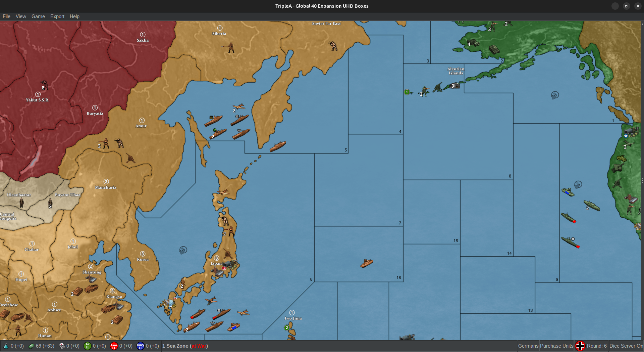
Task: Click the green 2 marker on Iwo Jima
Action: pyautogui.click(x=287, y=327)
